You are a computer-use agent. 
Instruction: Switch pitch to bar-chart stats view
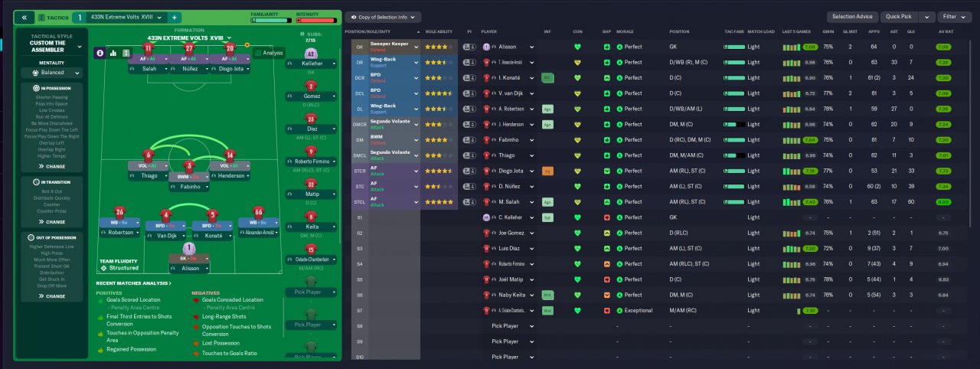tap(113, 53)
